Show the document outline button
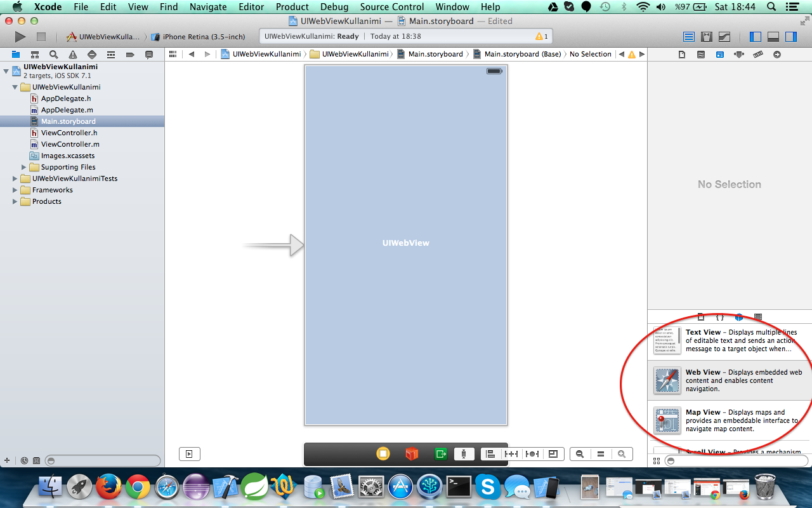The image size is (812, 508). [x=190, y=454]
